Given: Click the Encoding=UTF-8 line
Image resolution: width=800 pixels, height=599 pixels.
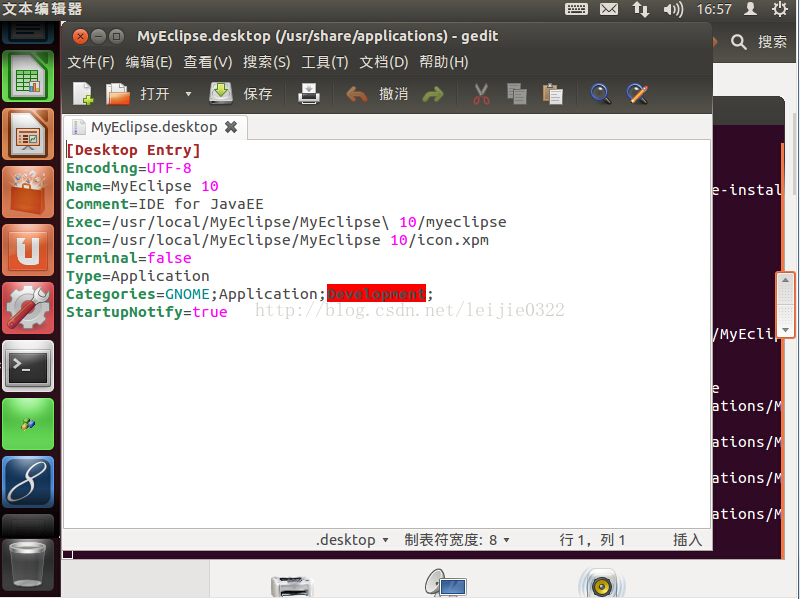Looking at the screenshot, I should tap(129, 168).
